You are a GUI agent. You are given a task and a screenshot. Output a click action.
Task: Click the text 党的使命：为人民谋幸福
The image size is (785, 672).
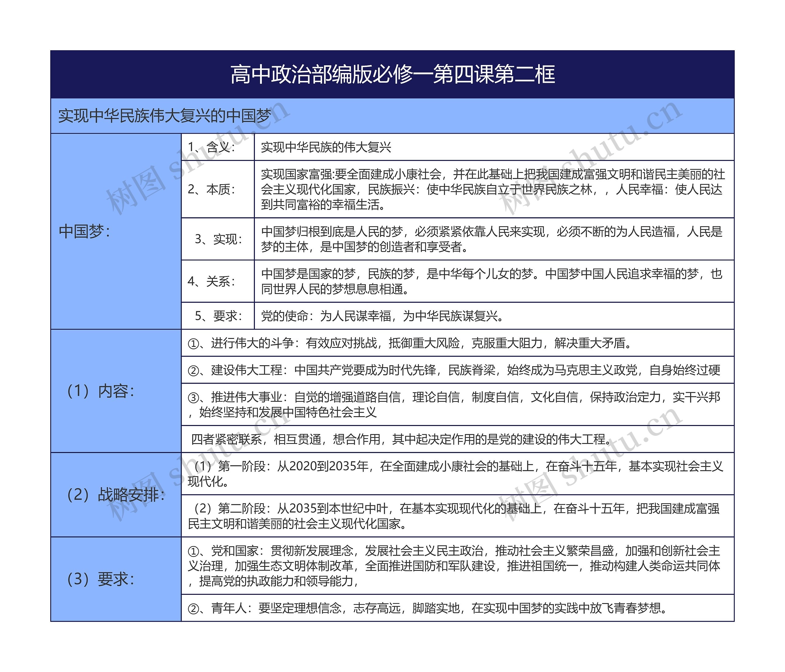(383, 316)
